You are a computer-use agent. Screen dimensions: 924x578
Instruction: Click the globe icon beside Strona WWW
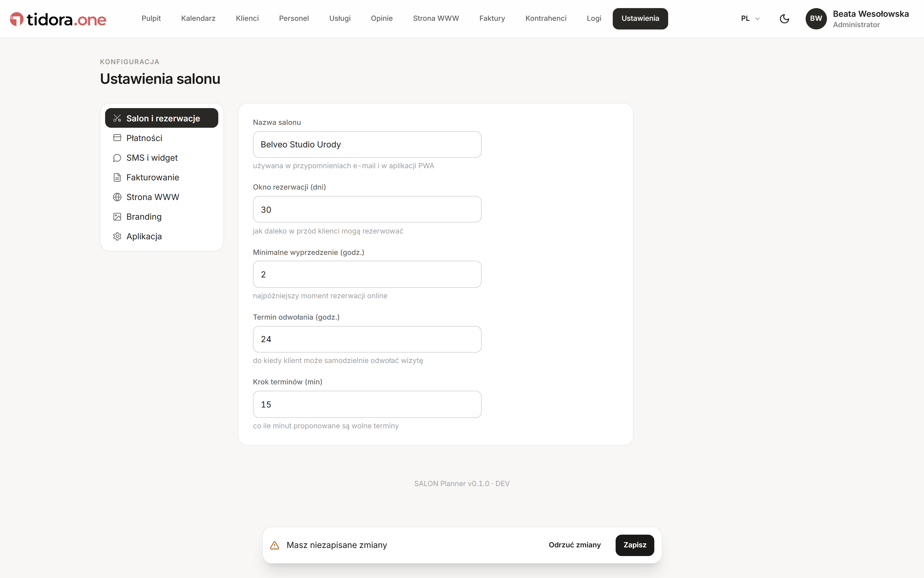(x=117, y=197)
